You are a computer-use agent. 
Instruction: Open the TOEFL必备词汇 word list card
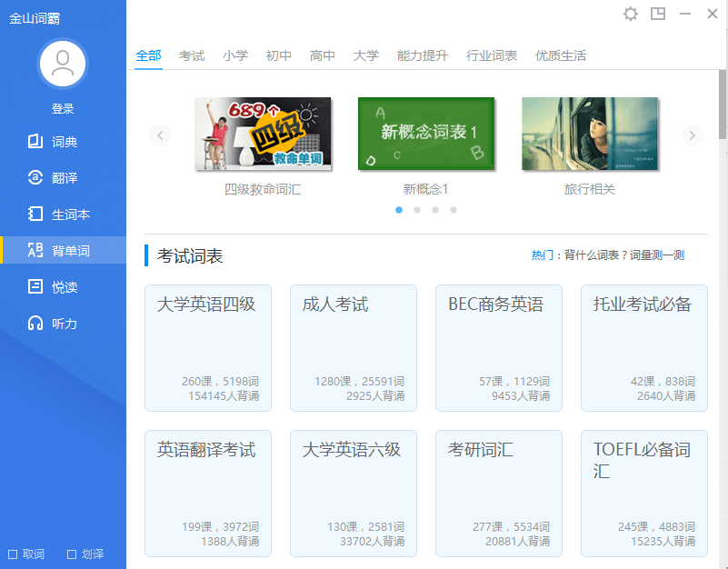coord(644,494)
